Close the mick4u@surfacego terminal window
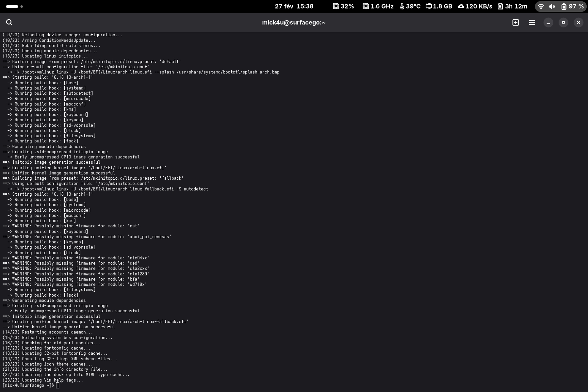Viewport: 588px width, 392px height. coord(578,22)
